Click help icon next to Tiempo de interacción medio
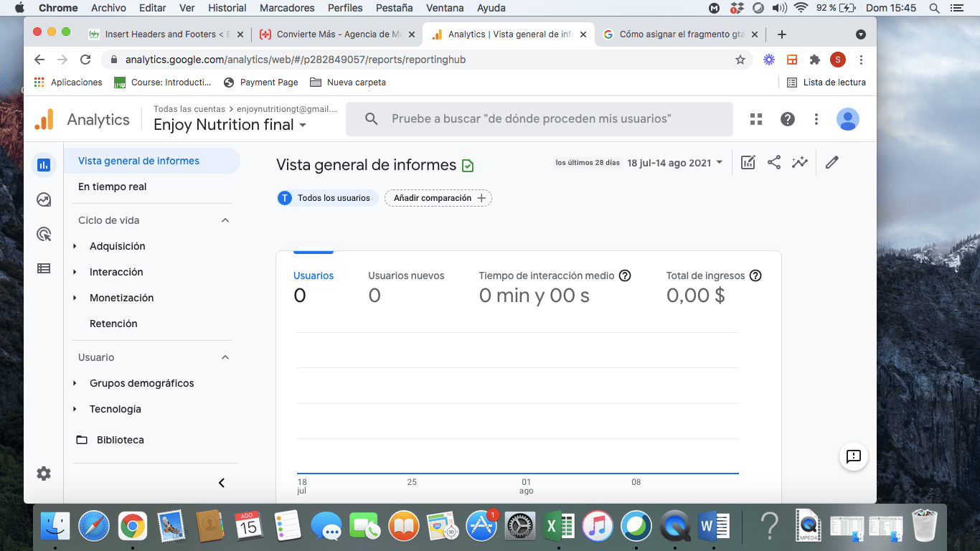 [x=625, y=275]
